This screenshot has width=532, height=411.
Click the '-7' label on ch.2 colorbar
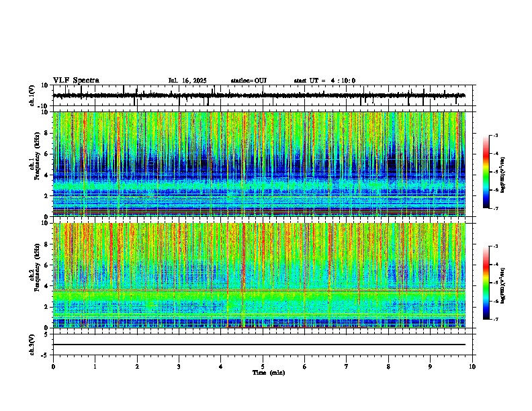point(495,319)
